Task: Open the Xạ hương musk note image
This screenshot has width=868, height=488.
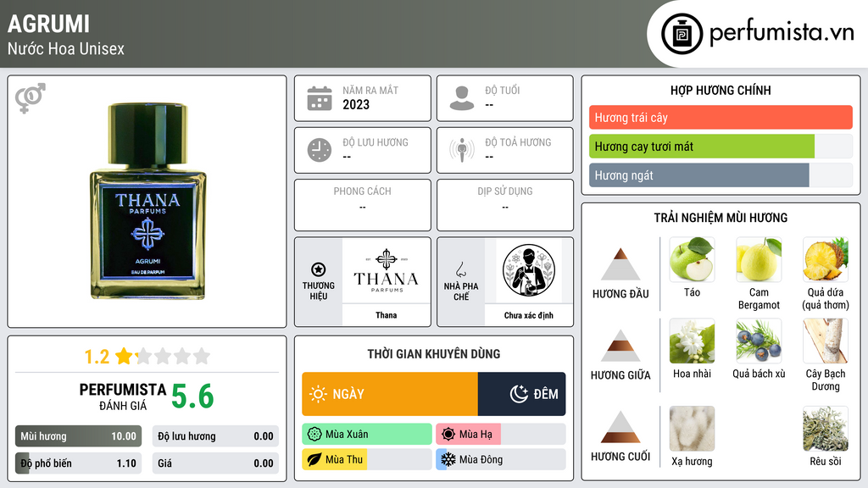Action: [692, 428]
